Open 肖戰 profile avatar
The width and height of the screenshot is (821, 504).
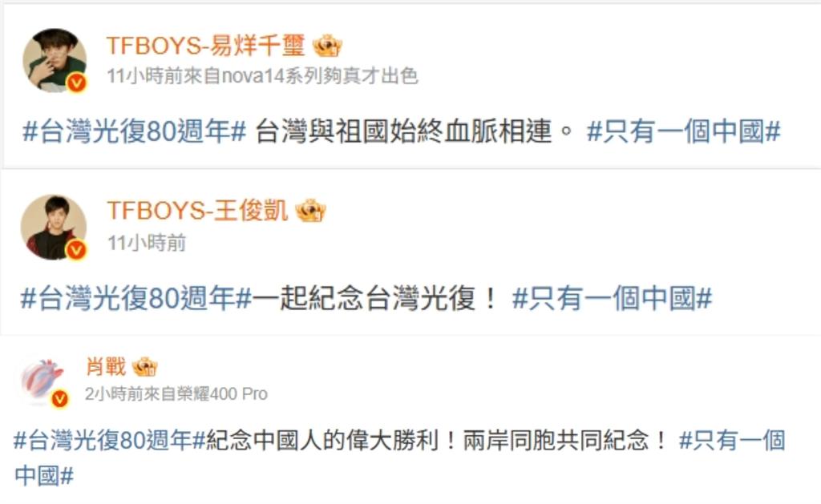coord(43,382)
